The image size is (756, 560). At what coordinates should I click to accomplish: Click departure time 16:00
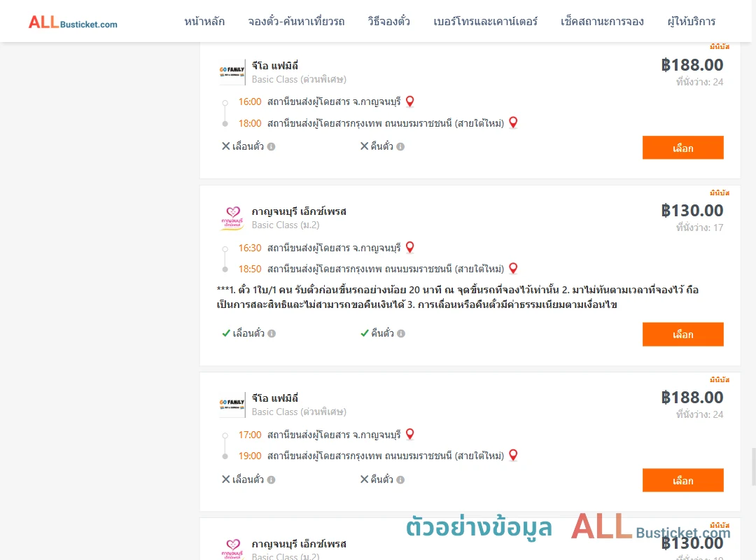point(250,101)
